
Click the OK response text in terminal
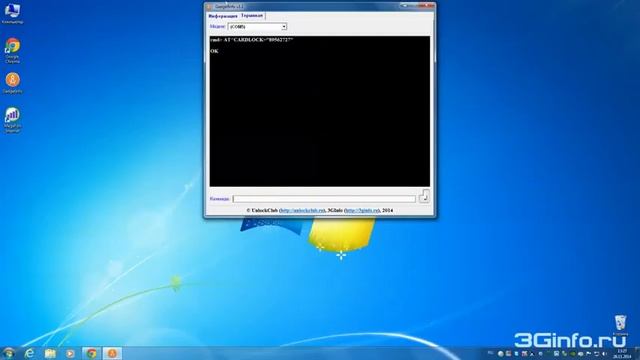coord(214,51)
